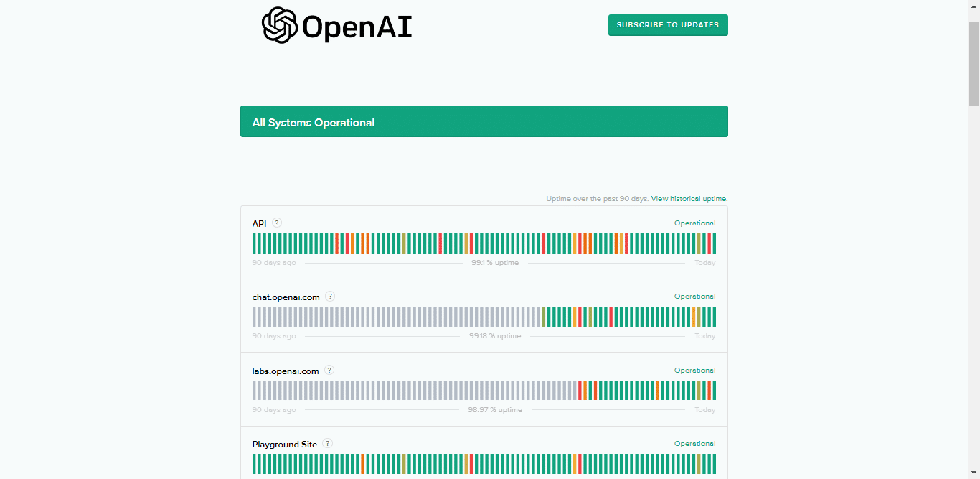This screenshot has height=479, width=980.
Task: Click the vertical page scrollbar thumb
Action: point(974,65)
